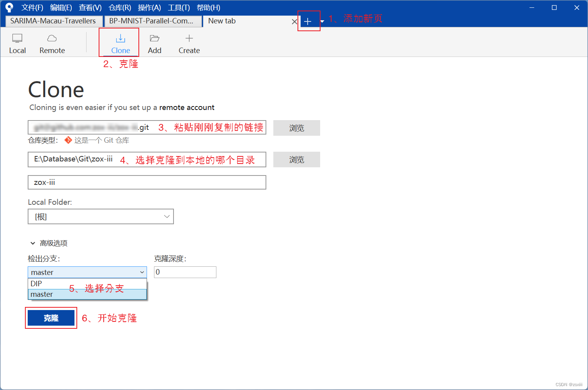Maximize the Sourcetree window
Image resolution: width=588 pixels, height=390 pixels.
(554, 7)
